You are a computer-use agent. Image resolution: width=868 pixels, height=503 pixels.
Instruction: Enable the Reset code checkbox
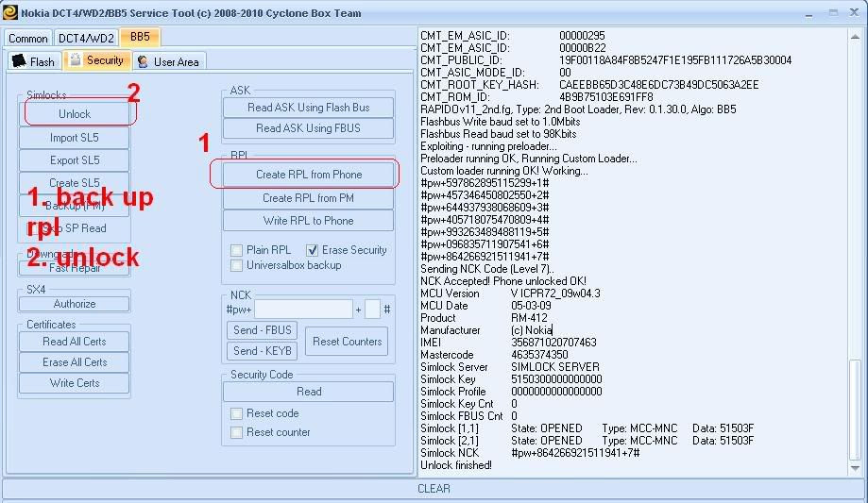pos(236,413)
